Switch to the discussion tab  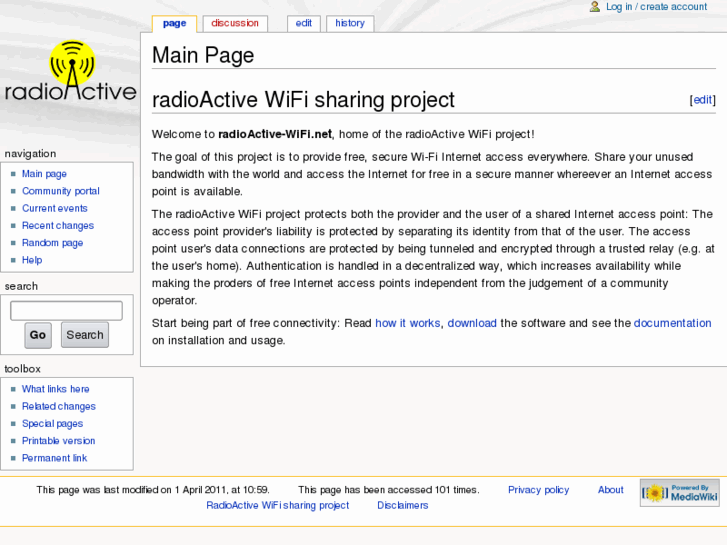pyautogui.click(x=235, y=23)
